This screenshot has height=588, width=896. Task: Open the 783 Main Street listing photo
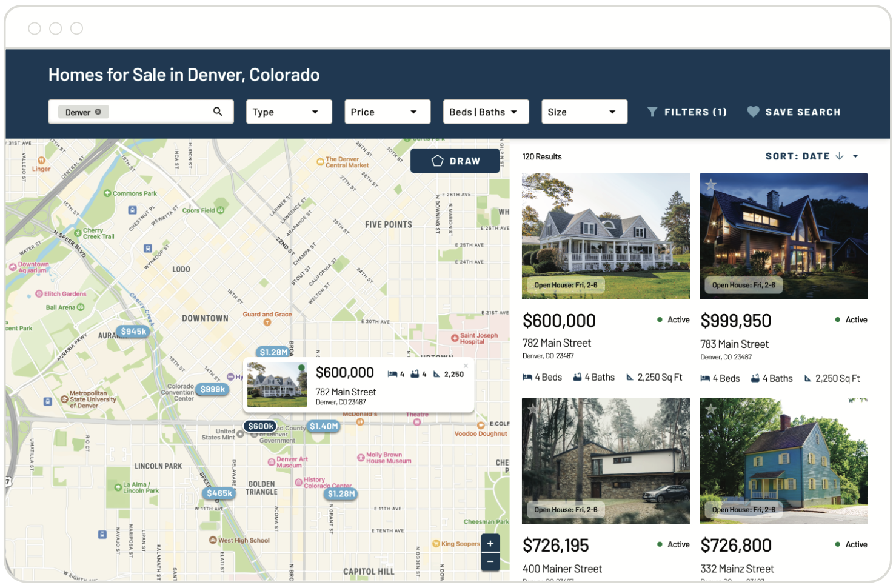pos(783,236)
